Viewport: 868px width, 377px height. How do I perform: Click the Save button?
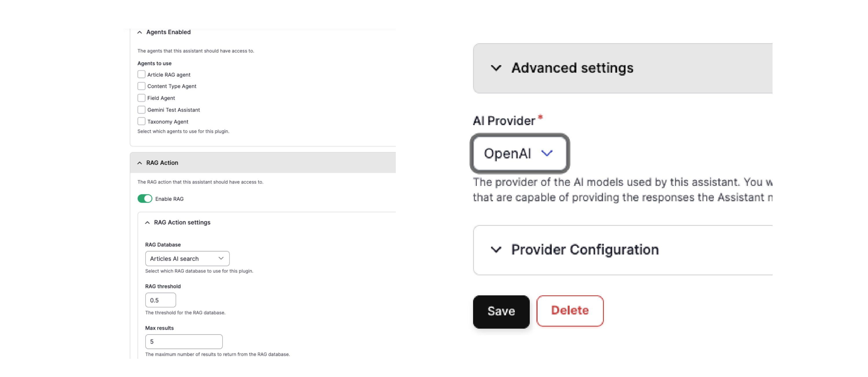coord(501,312)
